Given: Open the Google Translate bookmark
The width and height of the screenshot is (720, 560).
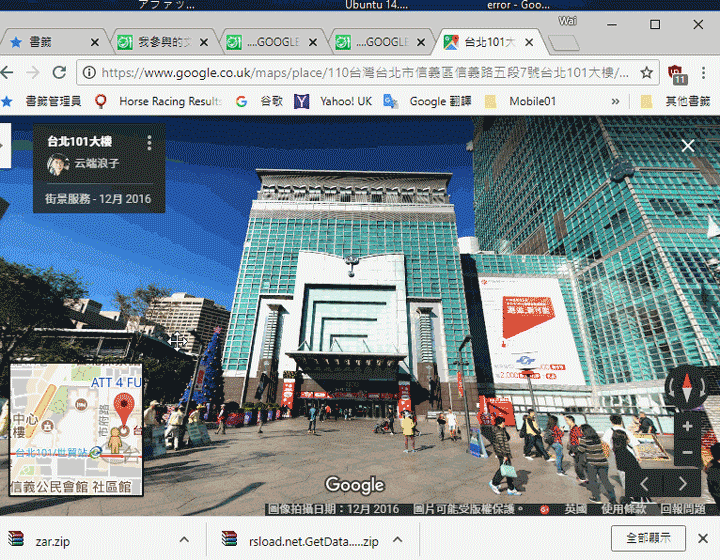Looking at the screenshot, I should [428, 101].
